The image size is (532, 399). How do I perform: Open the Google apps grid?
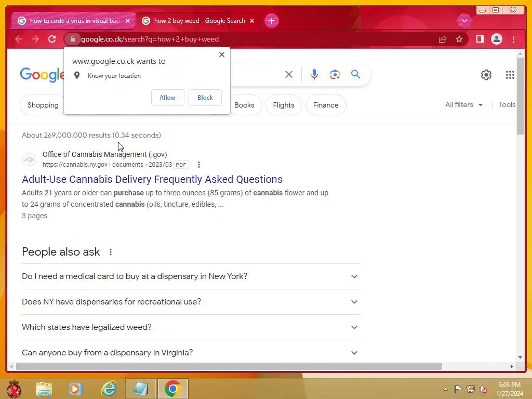(510, 75)
